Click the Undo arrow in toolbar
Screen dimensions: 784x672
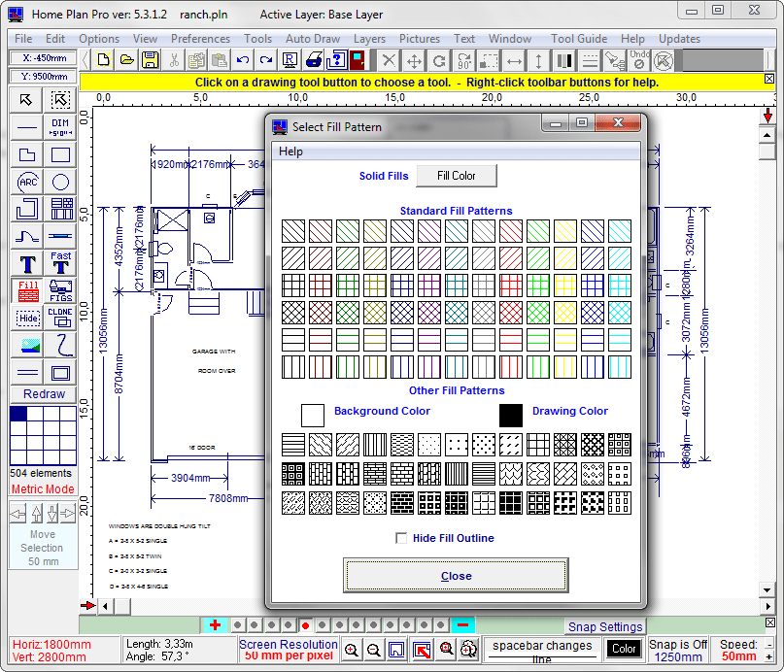click(x=243, y=60)
